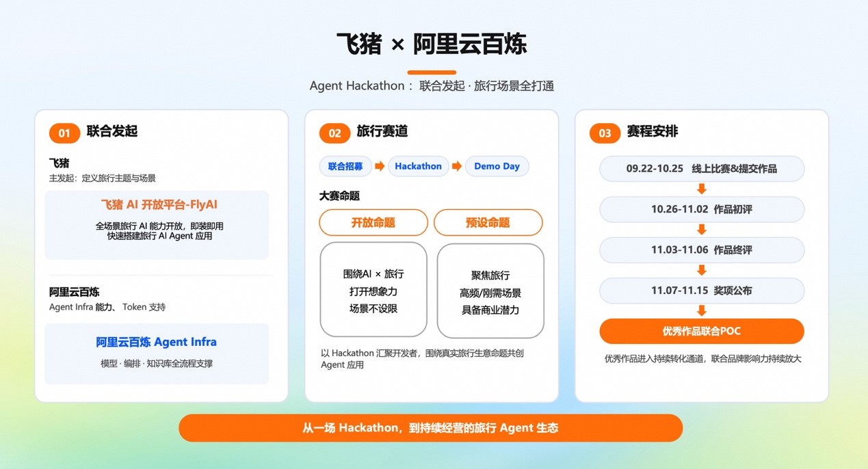Image resolution: width=868 pixels, height=469 pixels.
Task: Click the down arrow above 优秀作品联合POC
Action: [x=701, y=311]
